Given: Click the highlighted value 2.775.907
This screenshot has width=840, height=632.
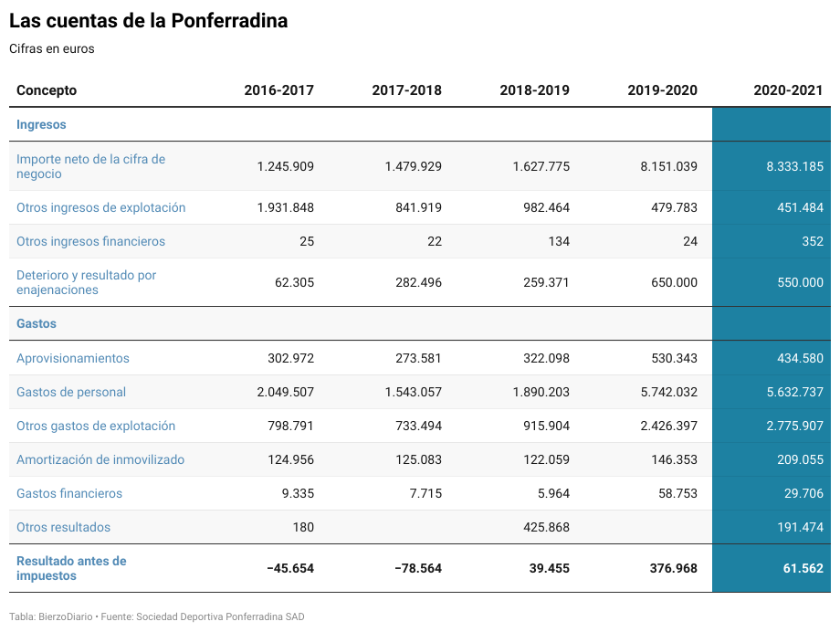Looking at the screenshot, I should point(795,426).
